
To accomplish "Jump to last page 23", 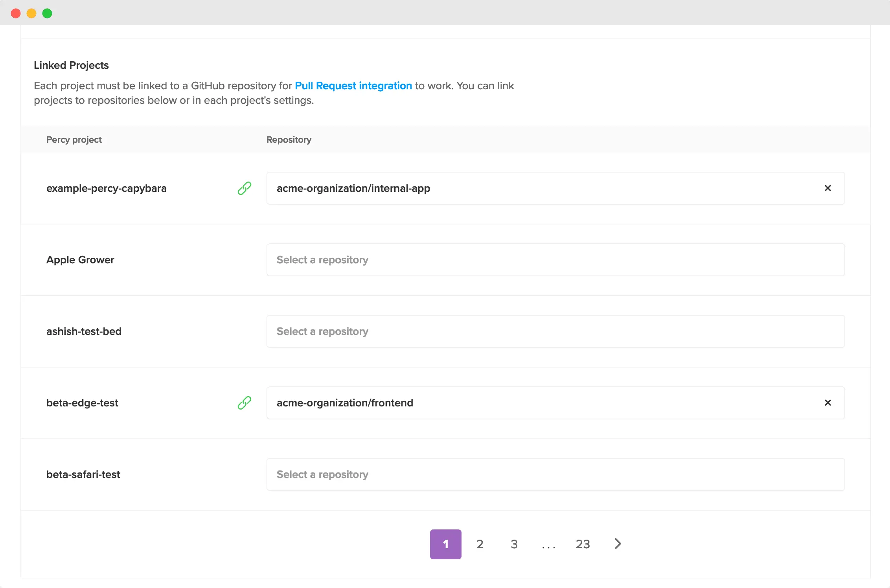I will pyautogui.click(x=583, y=544).
